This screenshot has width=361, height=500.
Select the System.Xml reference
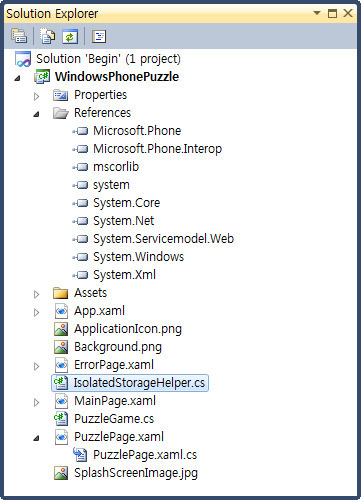tap(124, 275)
